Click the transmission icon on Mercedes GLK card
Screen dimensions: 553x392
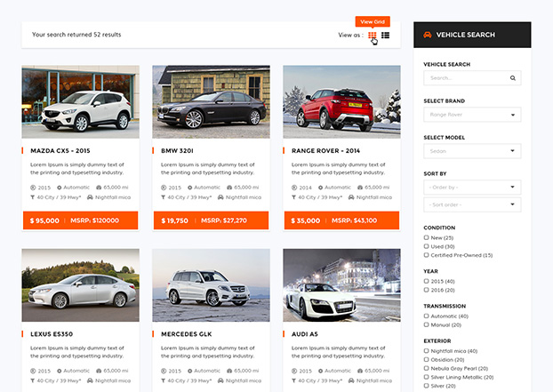click(x=189, y=371)
